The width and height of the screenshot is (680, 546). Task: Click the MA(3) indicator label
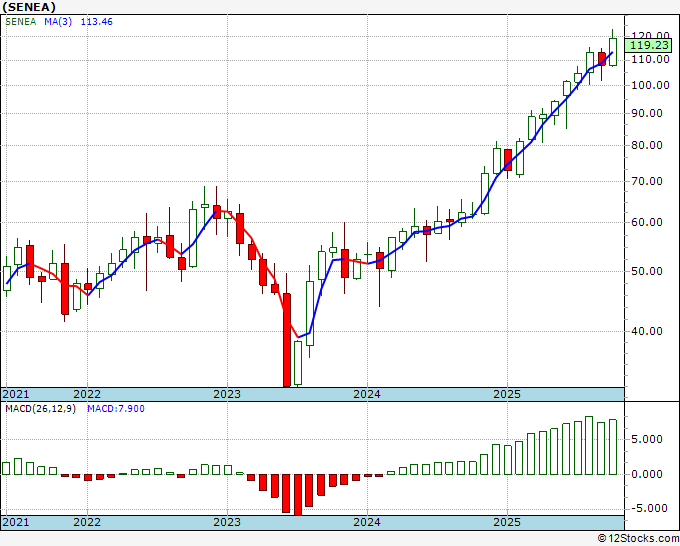pyautogui.click(x=58, y=22)
